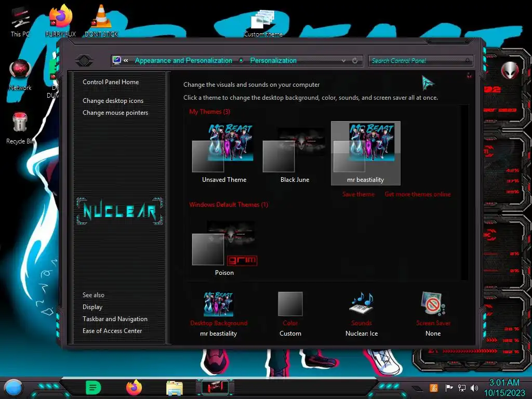
Task: Click the Nuclear: Ice sound scheme text
Action: tap(362, 334)
